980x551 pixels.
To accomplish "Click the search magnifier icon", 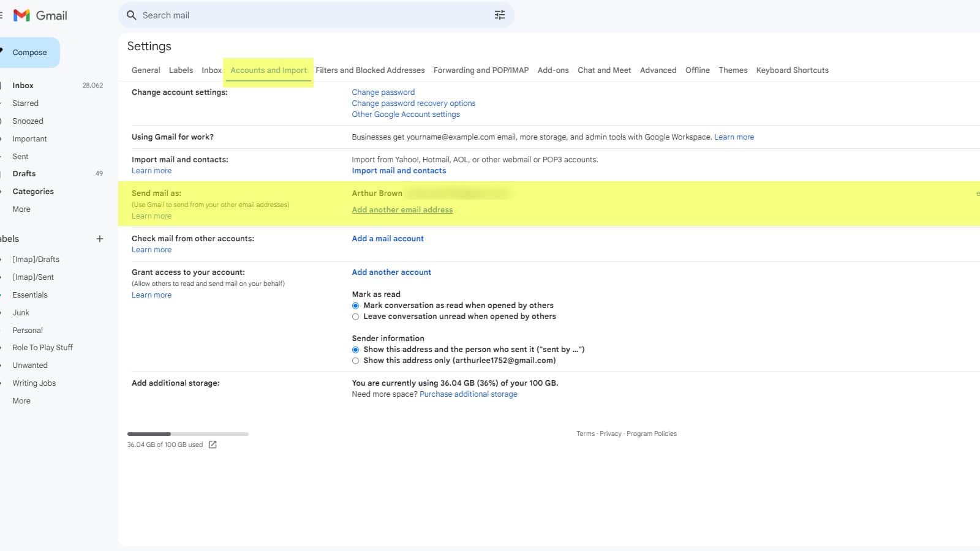I will coord(131,15).
